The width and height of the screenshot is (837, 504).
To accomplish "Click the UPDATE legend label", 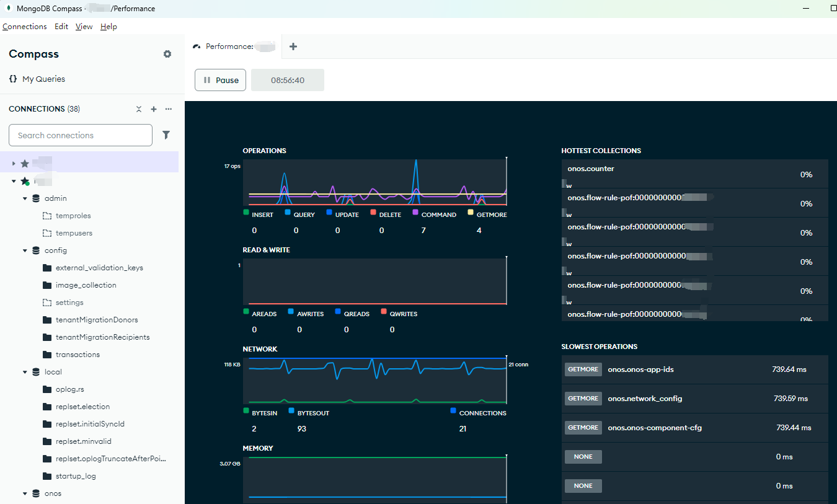I will pyautogui.click(x=347, y=215).
